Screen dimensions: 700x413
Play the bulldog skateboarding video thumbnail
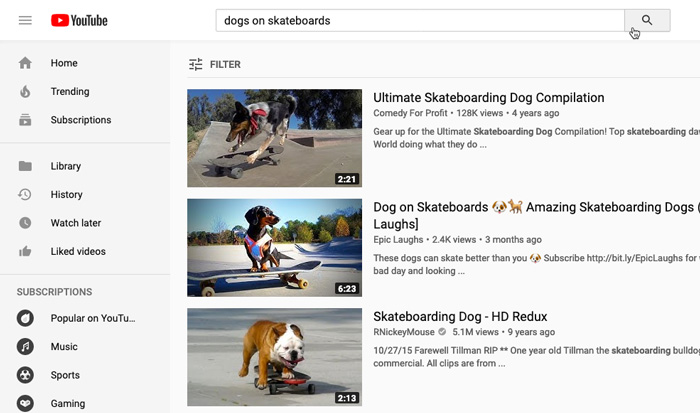pos(274,357)
